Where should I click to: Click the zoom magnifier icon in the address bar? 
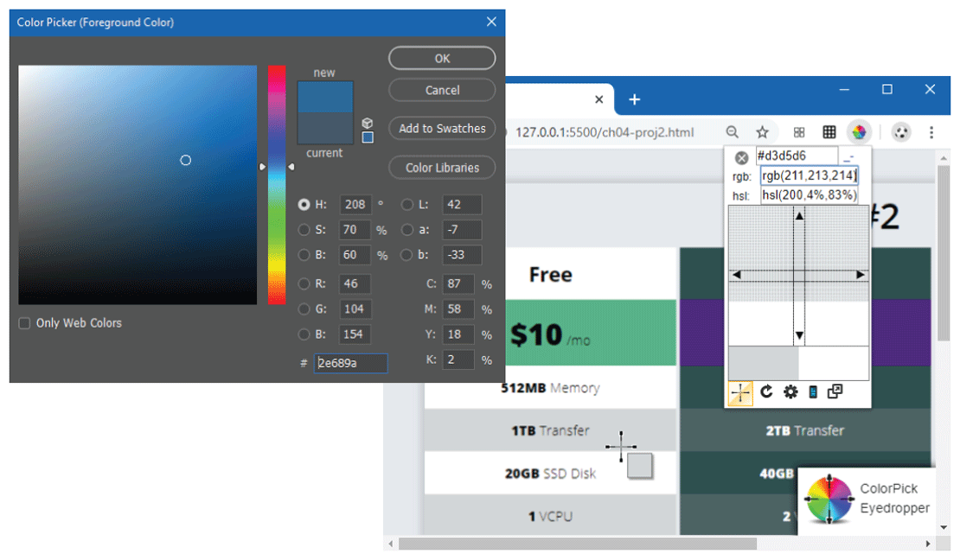point(733,132)
